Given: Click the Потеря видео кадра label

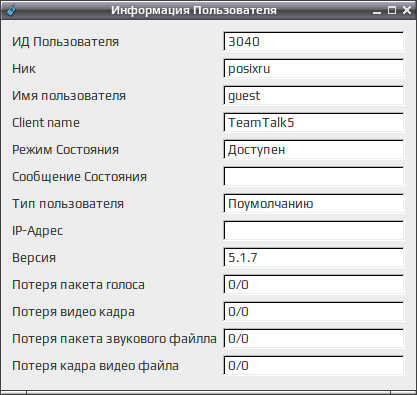Looking at the screenshot, I should click(73, 312).
